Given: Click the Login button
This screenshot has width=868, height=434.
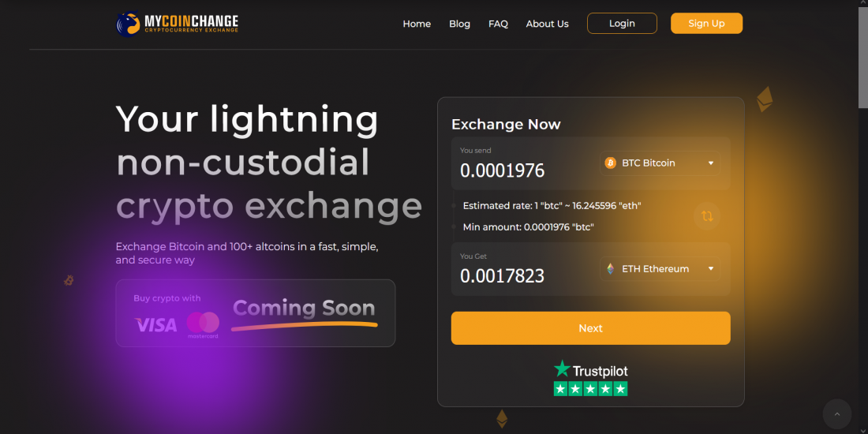Looking at the screenshot, I should pyautogui.click(x=622, y=23).
